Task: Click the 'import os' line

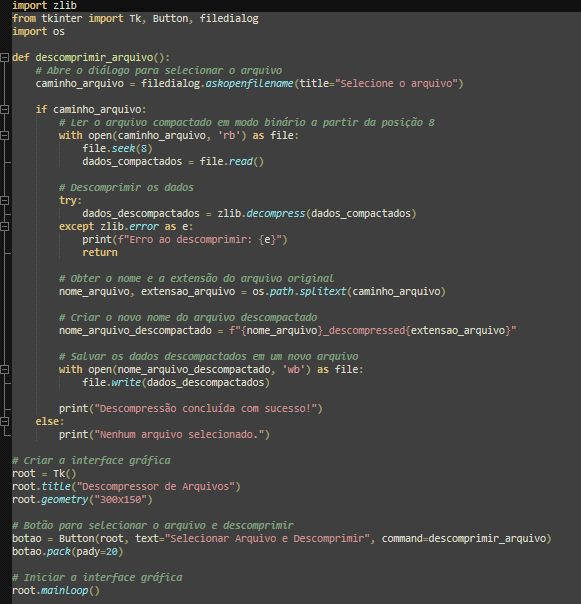Action: click(x=38, y=32)
